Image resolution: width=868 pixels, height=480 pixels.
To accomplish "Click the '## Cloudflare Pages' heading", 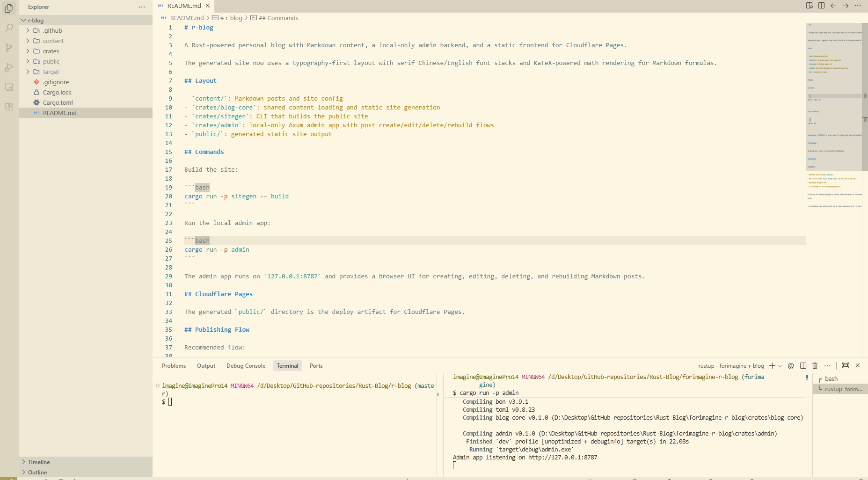I will [x=219, y=294].
